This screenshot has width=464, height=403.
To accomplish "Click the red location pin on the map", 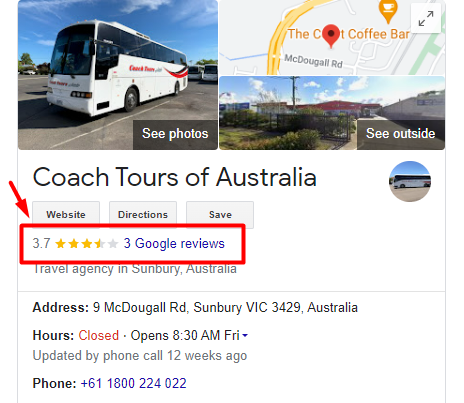I will click(x=331, y=36).
